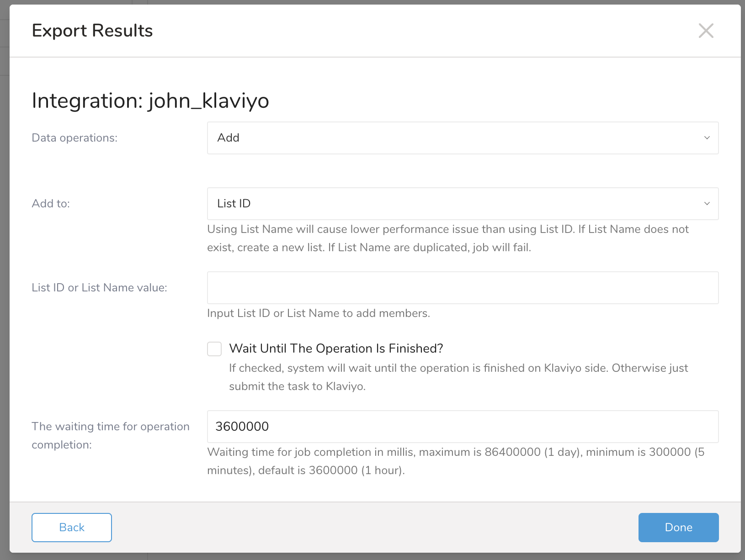Click the 'Add to:' field label
The image size is (745, 560).
click(51, 204)
